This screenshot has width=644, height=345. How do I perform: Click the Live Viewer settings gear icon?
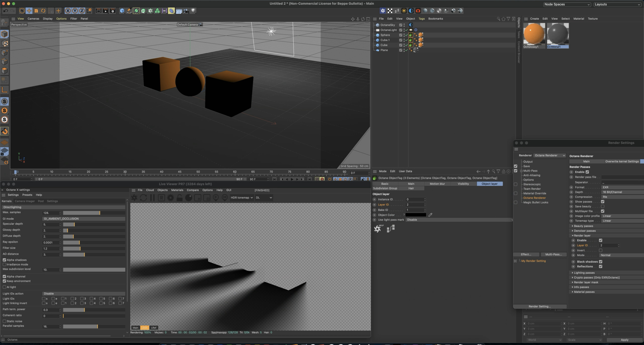(x=170, y=198)
